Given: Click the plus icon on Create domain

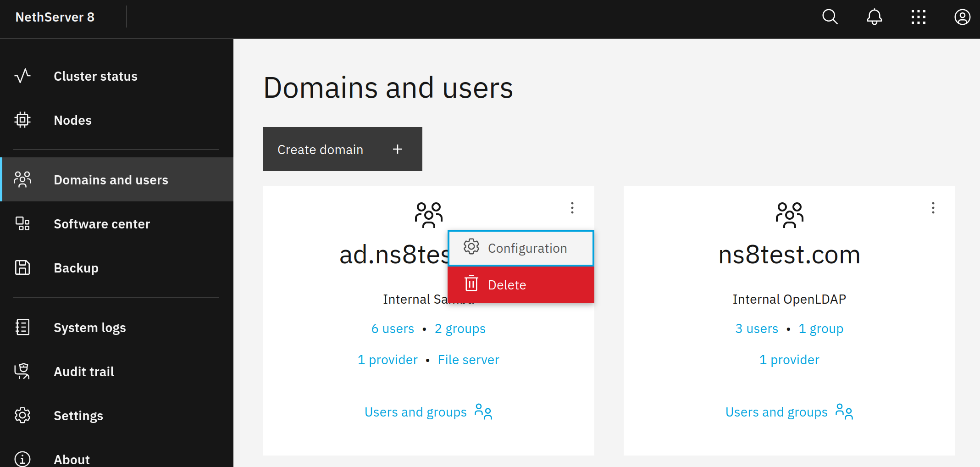Looking at the screenshot, I should click(x=398, y=149).
